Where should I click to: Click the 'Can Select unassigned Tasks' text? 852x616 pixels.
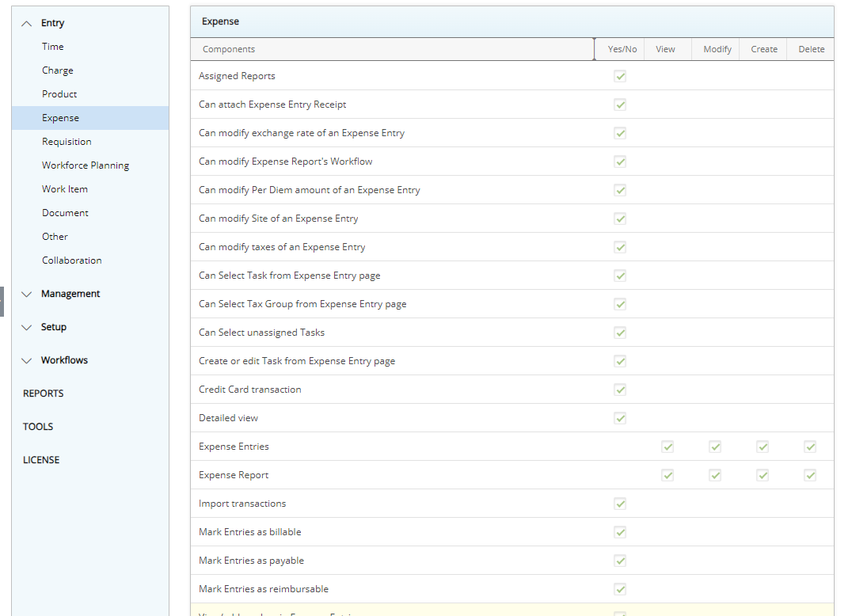[261, 333]
